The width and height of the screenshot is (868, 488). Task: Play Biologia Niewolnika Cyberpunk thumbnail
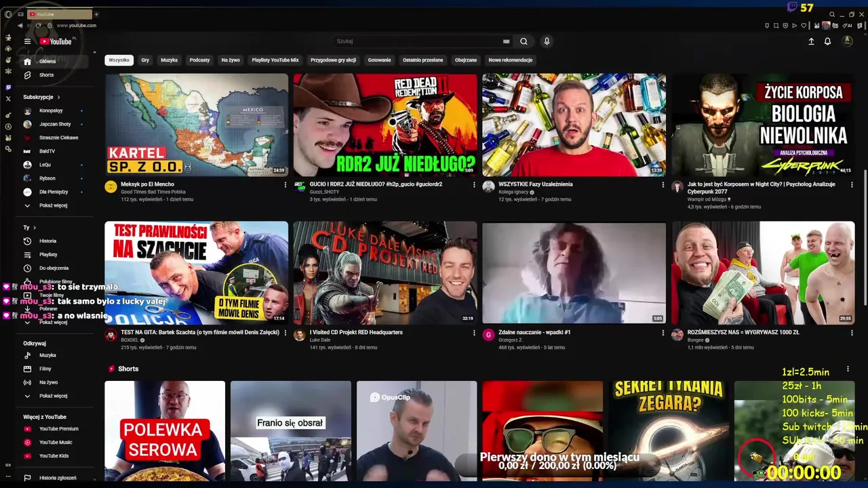click(764, 125)
